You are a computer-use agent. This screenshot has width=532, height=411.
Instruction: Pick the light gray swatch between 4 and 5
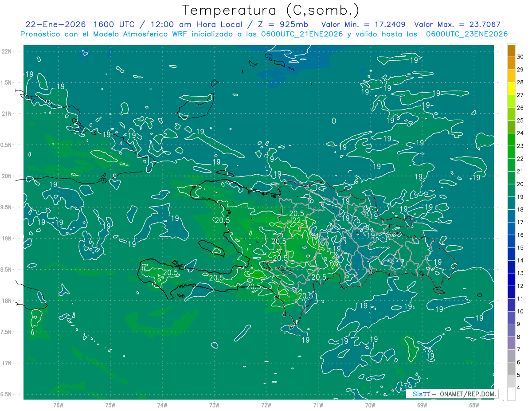pos(511,382)
